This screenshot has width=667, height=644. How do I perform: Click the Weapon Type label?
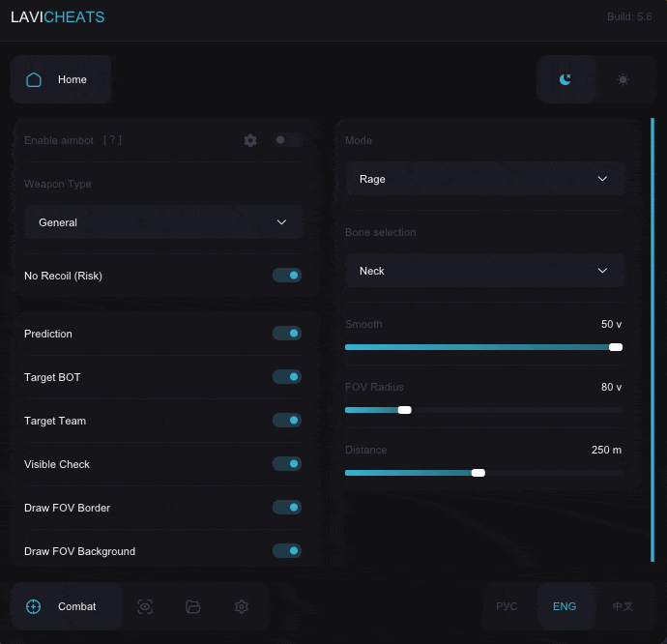pyautogui.click(x=57, y=184)
